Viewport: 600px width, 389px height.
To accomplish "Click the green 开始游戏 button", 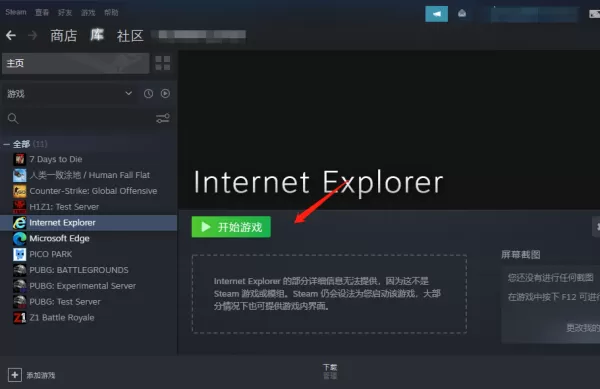I will click(x=231, y=227).
